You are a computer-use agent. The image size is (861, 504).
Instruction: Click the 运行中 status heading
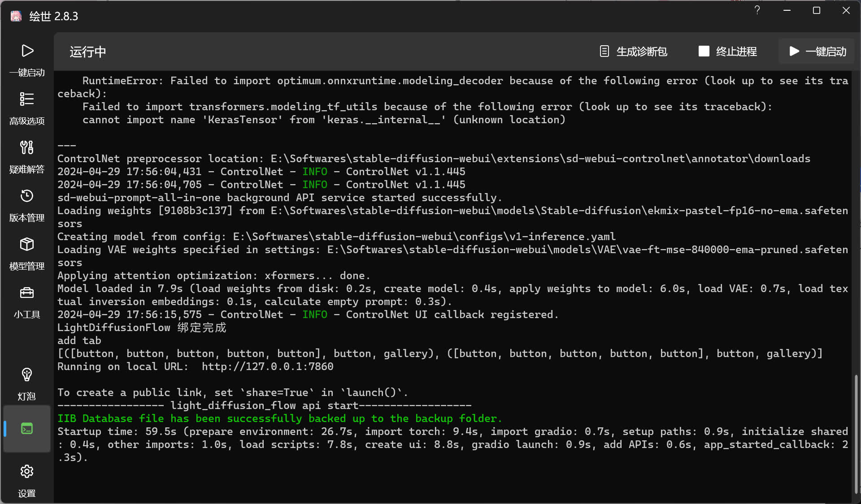[88, 52]
